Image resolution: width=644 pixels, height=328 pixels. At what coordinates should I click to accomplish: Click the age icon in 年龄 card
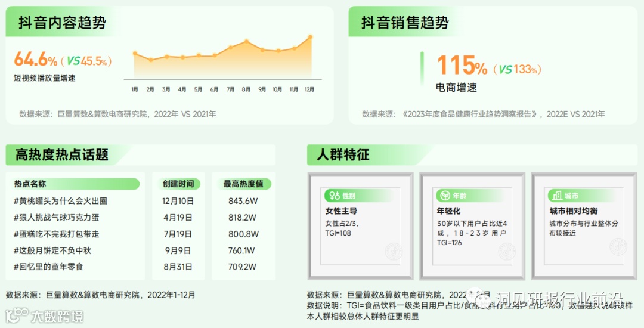445,196
